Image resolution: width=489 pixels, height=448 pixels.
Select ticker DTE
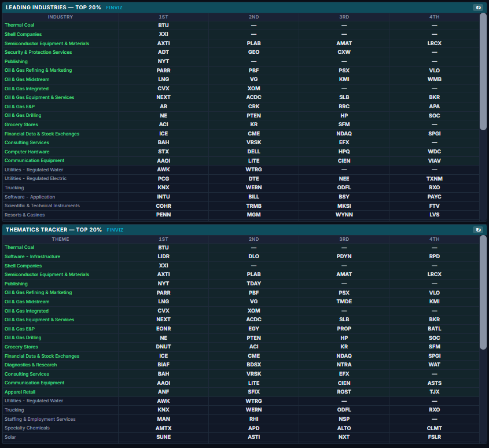coord(254,179)
